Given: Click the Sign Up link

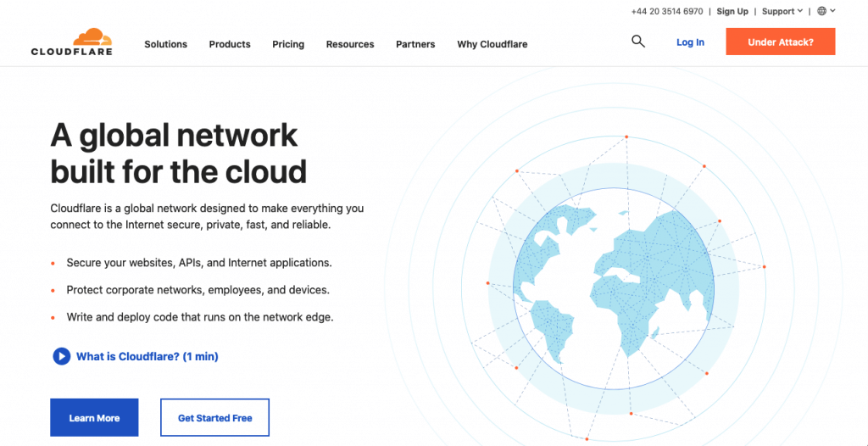Looking at the screenshot, I should click(x=732, y=11).
